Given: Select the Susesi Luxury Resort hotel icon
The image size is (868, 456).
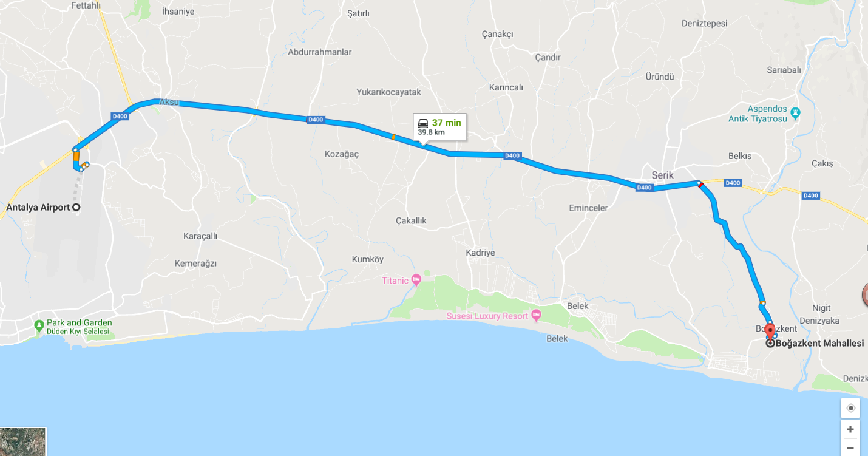Looking at the screenshot, I should pos(536,315).
